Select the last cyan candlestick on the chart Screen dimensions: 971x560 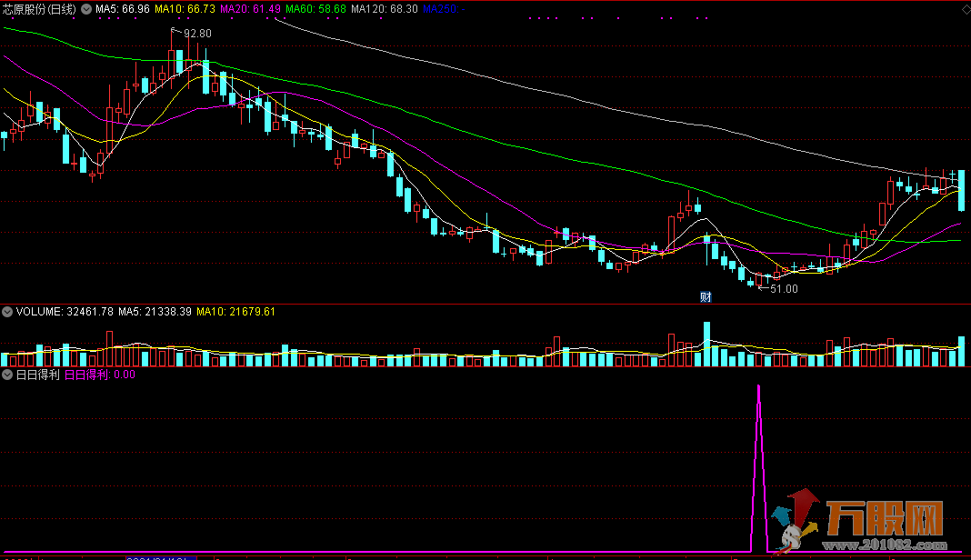(962, 190)
